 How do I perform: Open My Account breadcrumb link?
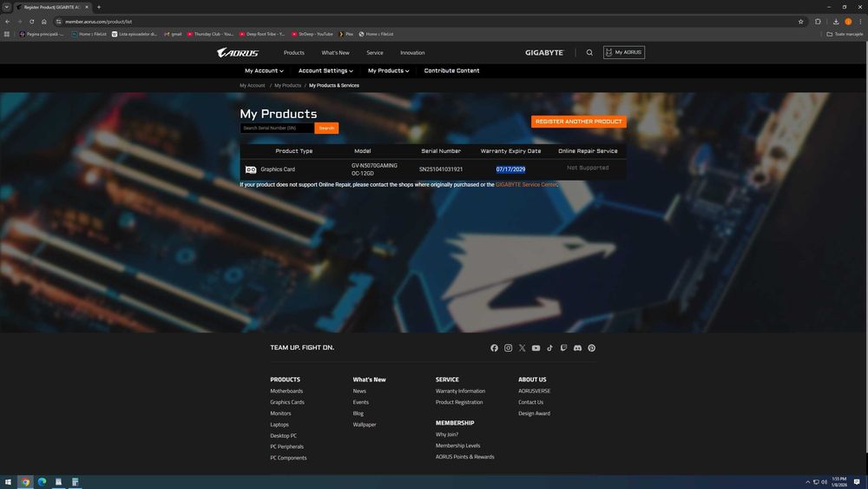(253, 85)
